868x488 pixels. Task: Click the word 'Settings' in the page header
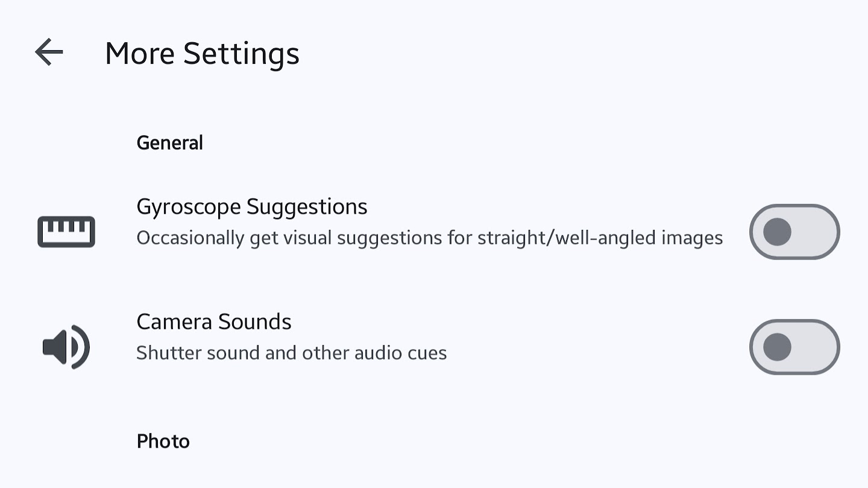coord(241,53)
